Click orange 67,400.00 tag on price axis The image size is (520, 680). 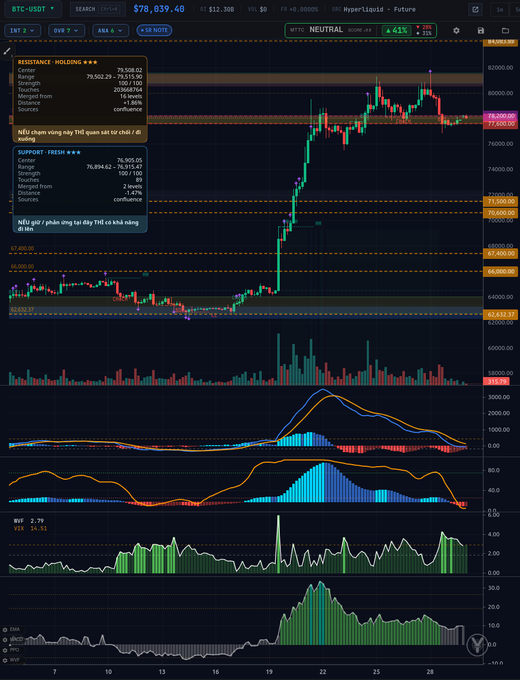point(501,253)
